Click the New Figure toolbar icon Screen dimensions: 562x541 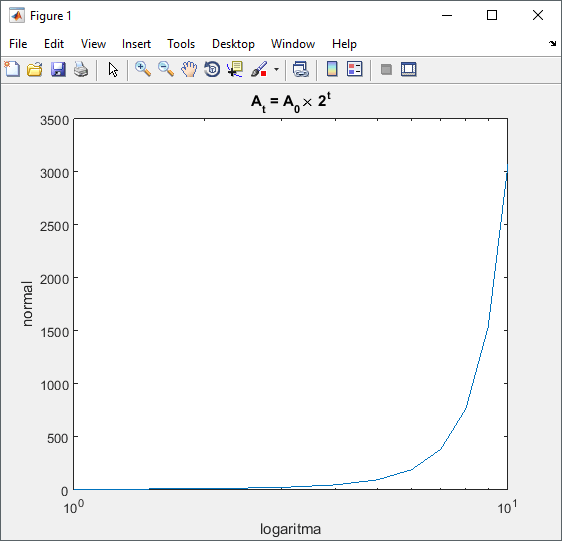tap(12, 69)
